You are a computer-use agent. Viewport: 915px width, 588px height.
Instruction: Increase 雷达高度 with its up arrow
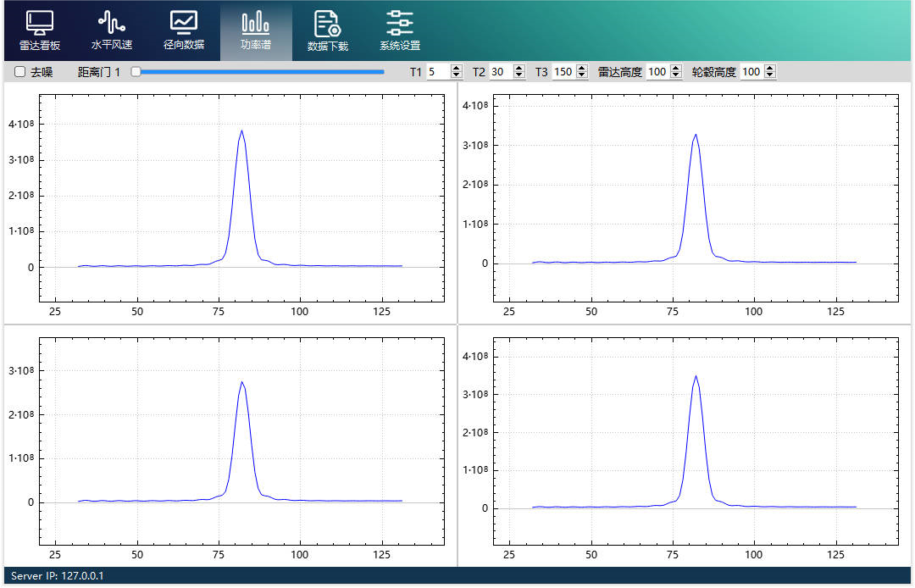click(x=676, y=69)
